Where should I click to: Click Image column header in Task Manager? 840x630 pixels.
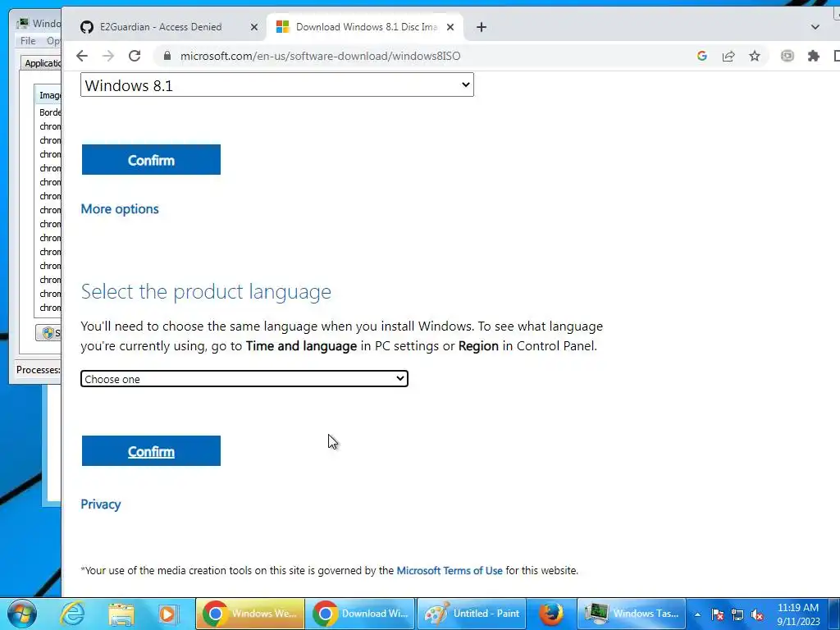(x=48, y=95)
